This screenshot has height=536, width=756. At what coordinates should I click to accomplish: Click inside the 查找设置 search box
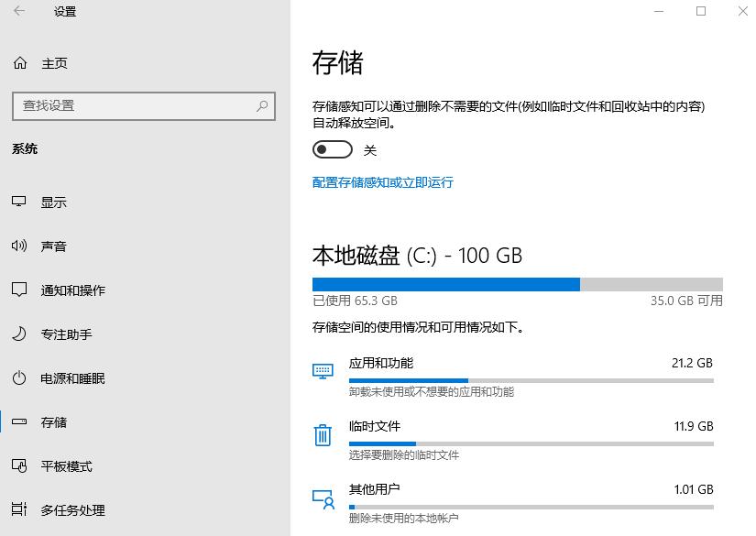[x=143, y=105]
